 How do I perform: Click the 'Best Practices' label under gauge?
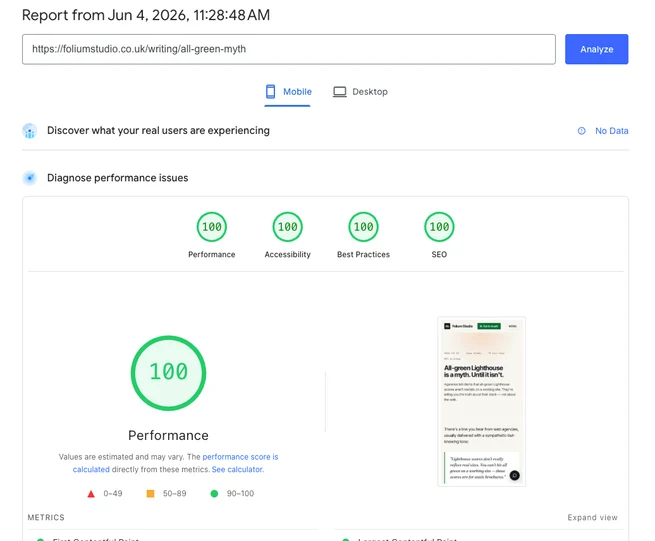point(363,254)
